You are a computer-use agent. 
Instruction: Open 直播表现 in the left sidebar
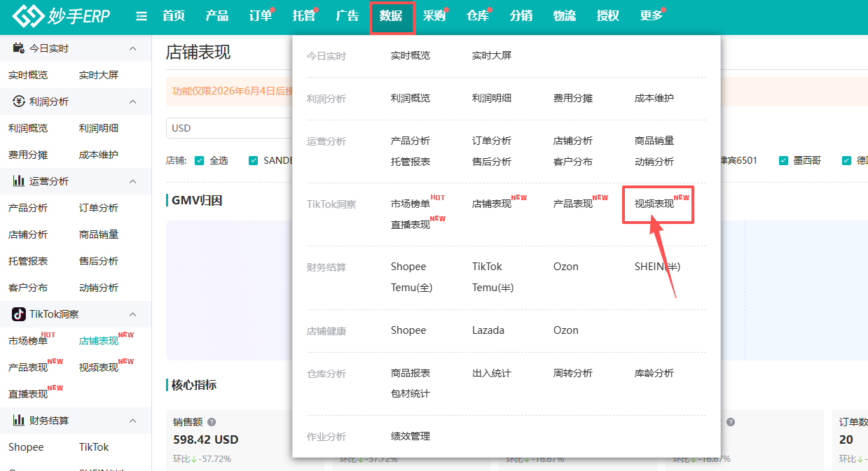point(28,394)
